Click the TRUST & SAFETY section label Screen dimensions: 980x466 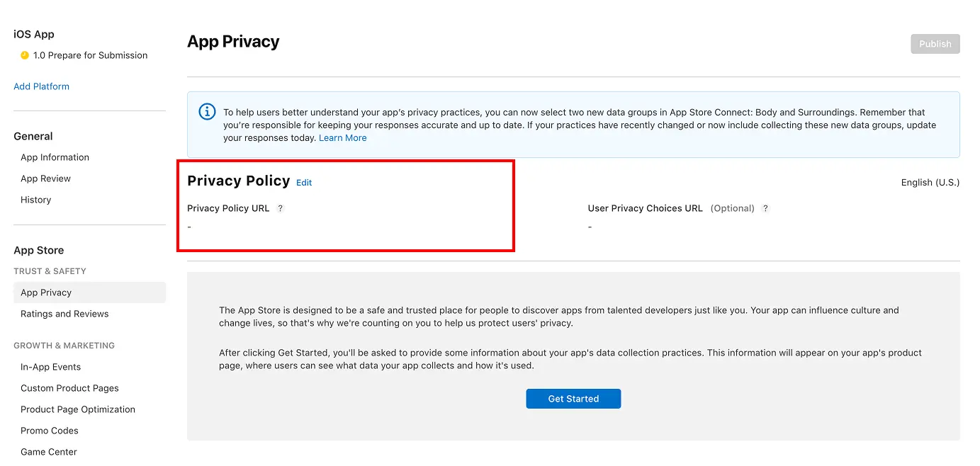point(50,271)
